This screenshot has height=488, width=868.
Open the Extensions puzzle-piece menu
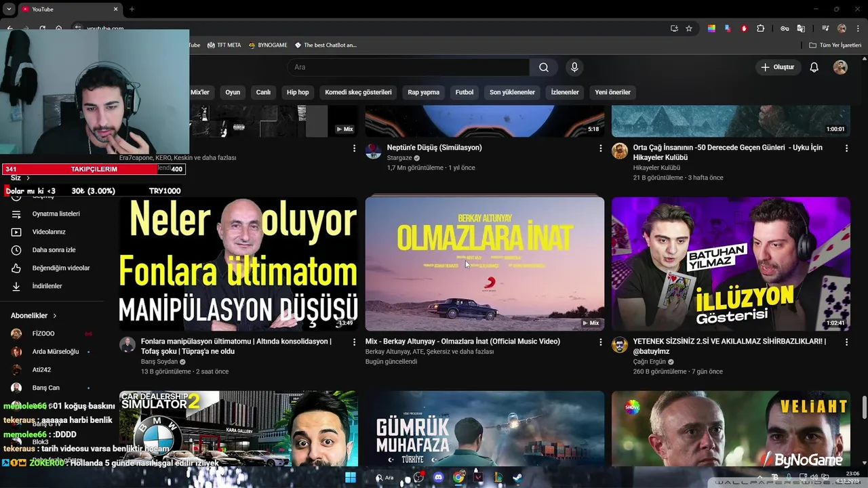761,28
